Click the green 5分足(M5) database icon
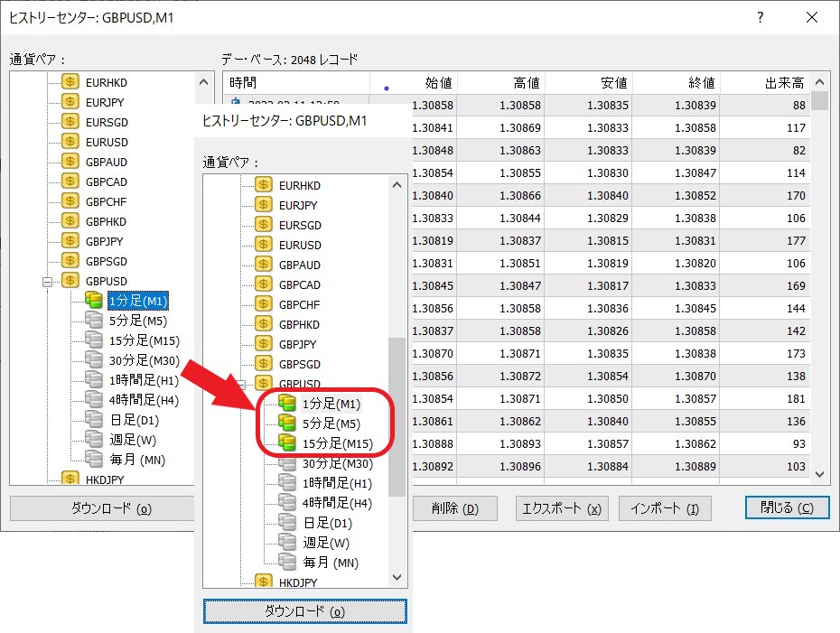The image size is (840, 633). [x=287, y=423]
